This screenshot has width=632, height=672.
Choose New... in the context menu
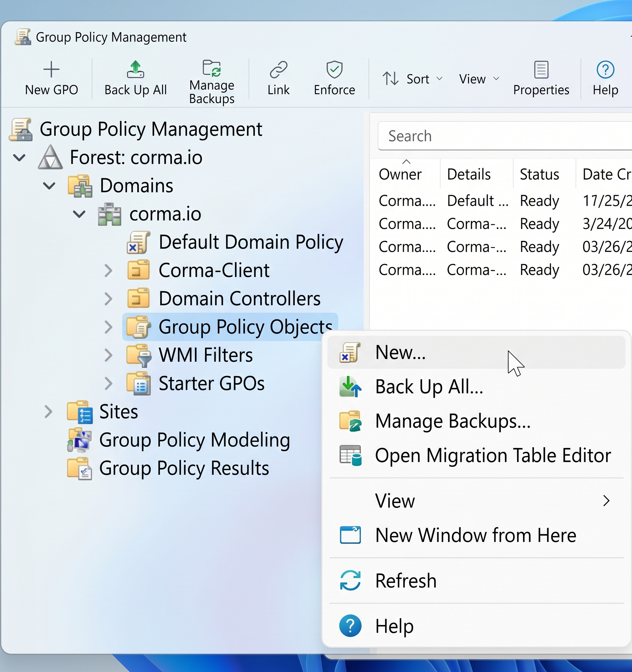coord(476,352)
